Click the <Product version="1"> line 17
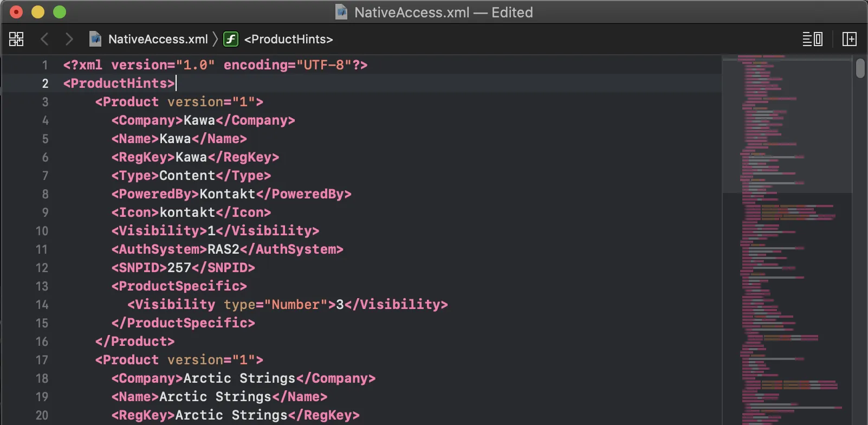This screenshot has width=868, height=425. 179,360
